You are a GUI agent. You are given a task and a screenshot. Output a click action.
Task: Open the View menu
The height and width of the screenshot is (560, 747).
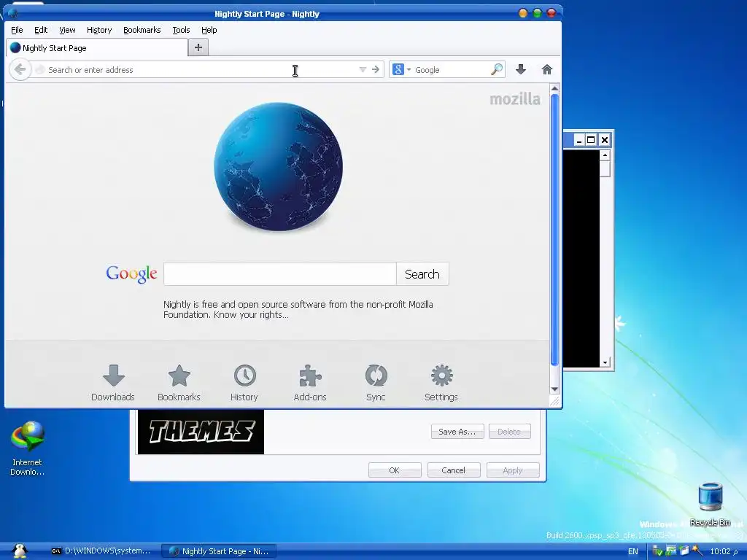point(67,30)
